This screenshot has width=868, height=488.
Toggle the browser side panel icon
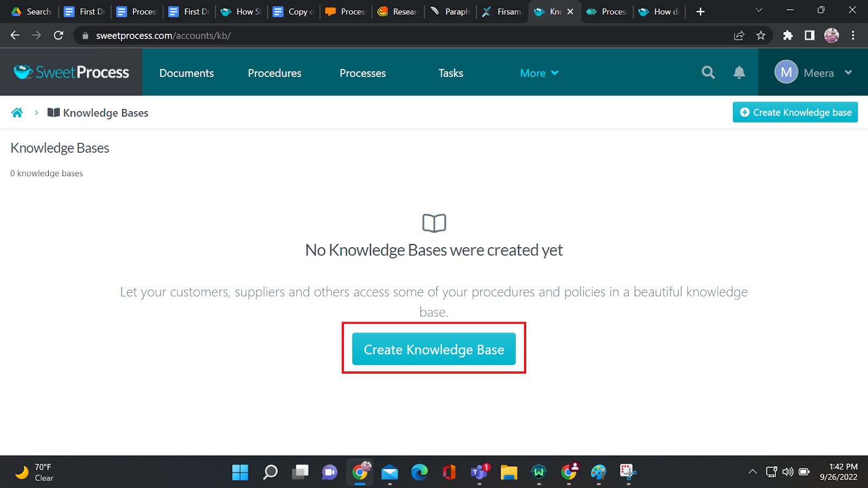pyautogui.click(x=809, y=35)
